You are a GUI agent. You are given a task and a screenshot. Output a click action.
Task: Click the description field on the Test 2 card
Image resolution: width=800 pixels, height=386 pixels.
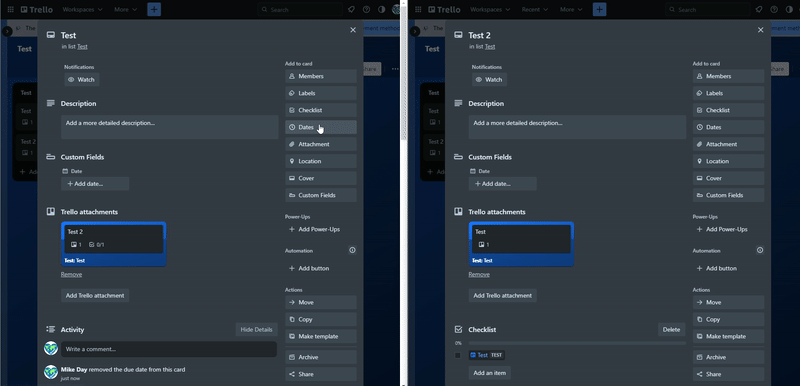point(577,127)
